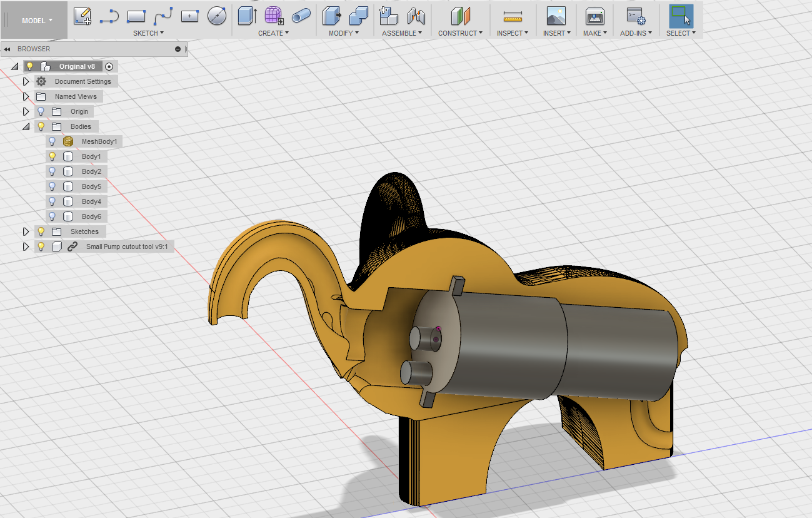Select the Center Rectangle tool with plus mark
Image resolution: width=812 pixels, height=518 pixels.
tap(190, 16)
